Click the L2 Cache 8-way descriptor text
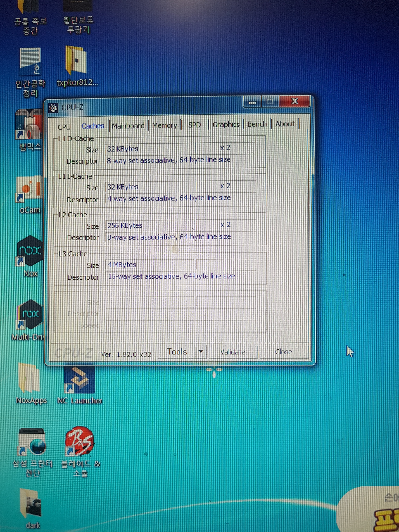This screenshot has width=399, height=532. pyautogui.click(x=169, y=237)
